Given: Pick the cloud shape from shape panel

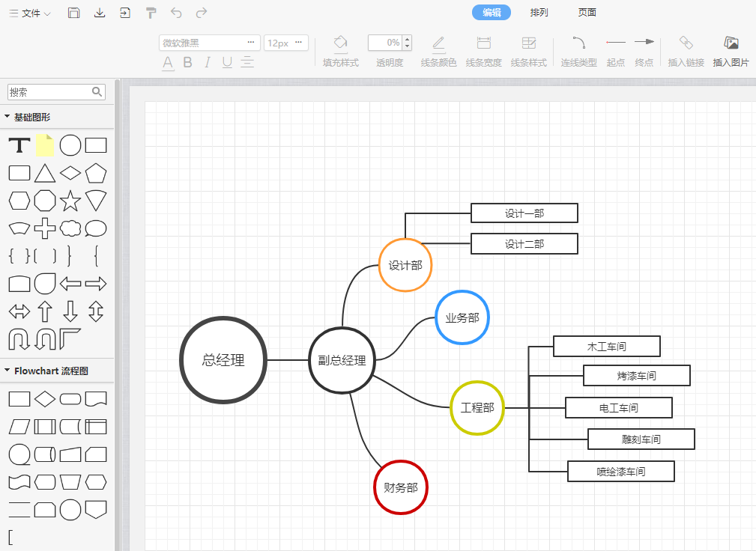Looking at the screenshot, I should coord(70,228).
